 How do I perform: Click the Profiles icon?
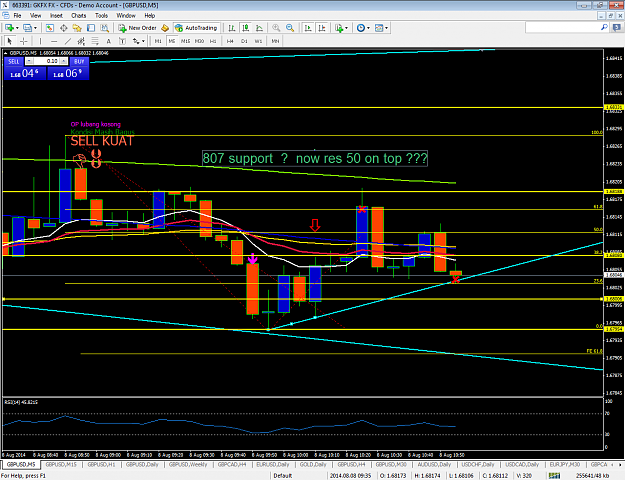[27, 28]
